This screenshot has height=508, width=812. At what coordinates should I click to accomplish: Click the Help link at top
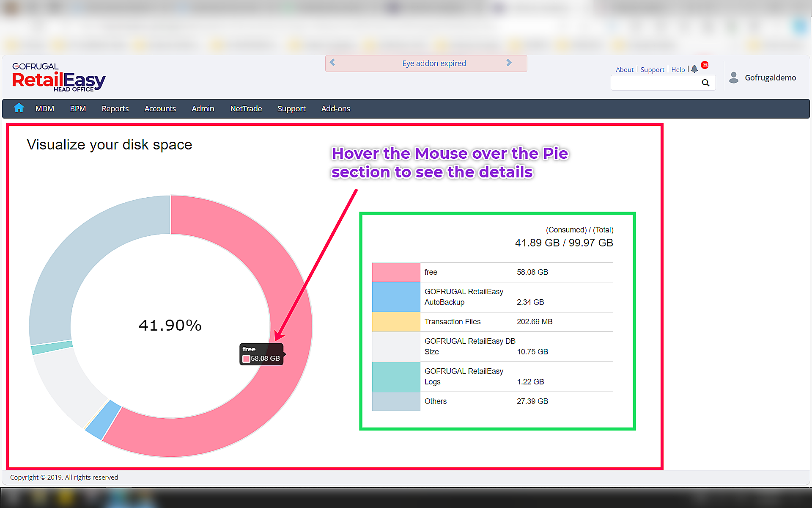(x=678, y=69)
